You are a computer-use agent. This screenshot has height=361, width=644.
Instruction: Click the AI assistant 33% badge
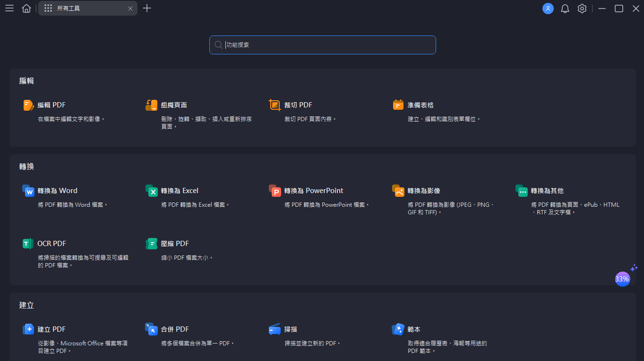click(622, 279)
